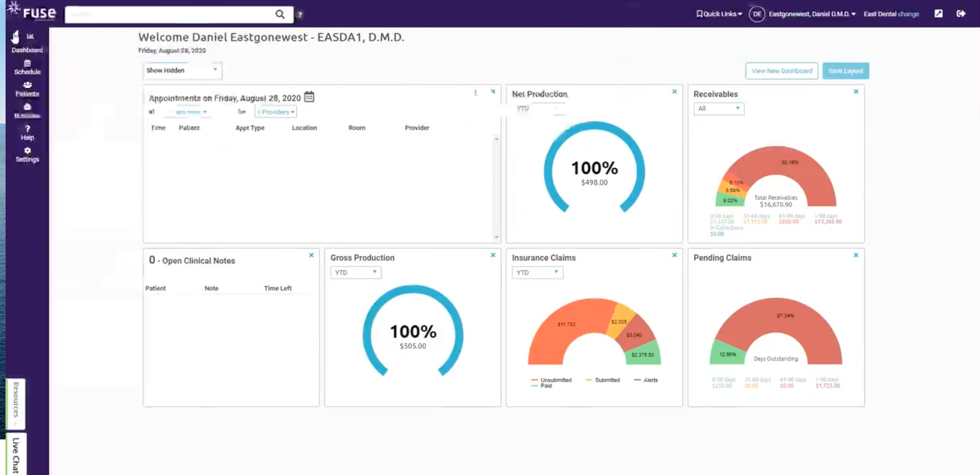The width and height of the screenshot is (980, 475).
Task: Open the Help sidebar item
Action: coord(27,133)
